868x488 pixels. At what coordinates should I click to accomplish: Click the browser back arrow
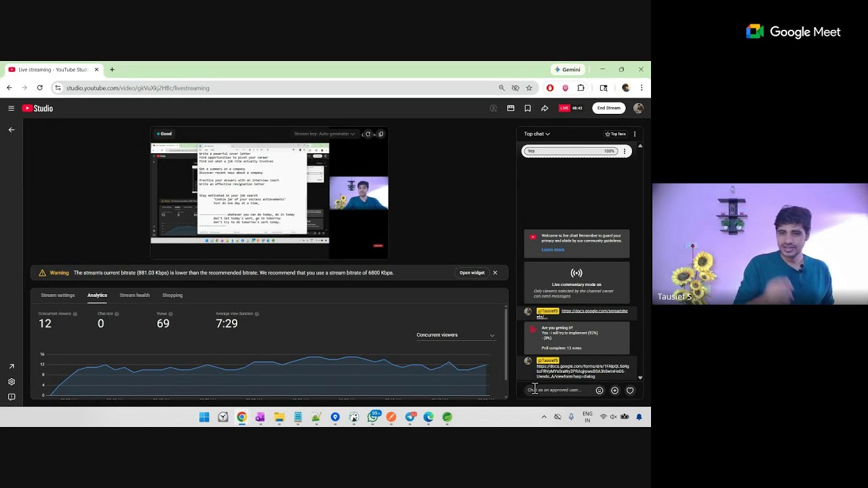(9, 87)
